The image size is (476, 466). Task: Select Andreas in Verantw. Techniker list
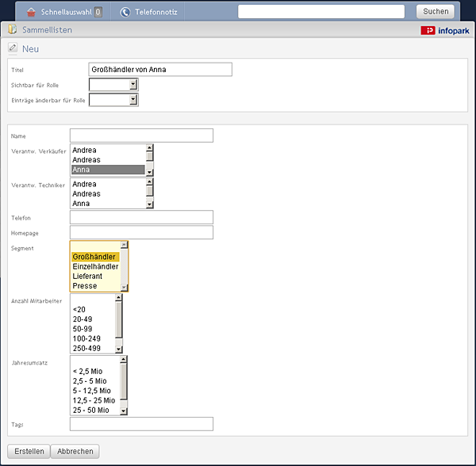tap(108, 193)
